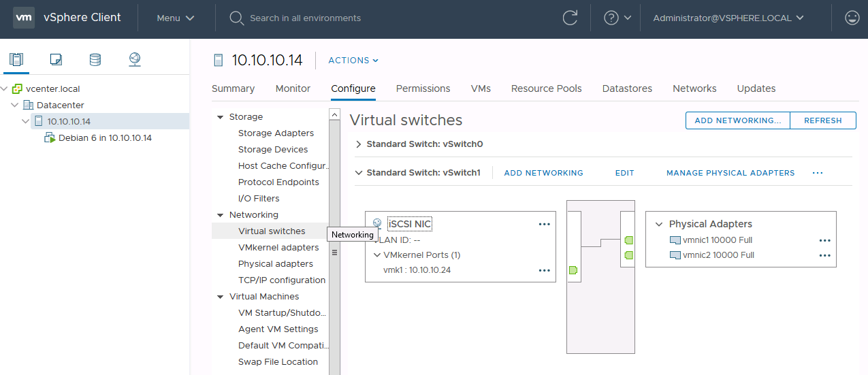The image size is (868, 375).
Task: Collapse Standard Switch vSwitch1
Action: point(359,173)
